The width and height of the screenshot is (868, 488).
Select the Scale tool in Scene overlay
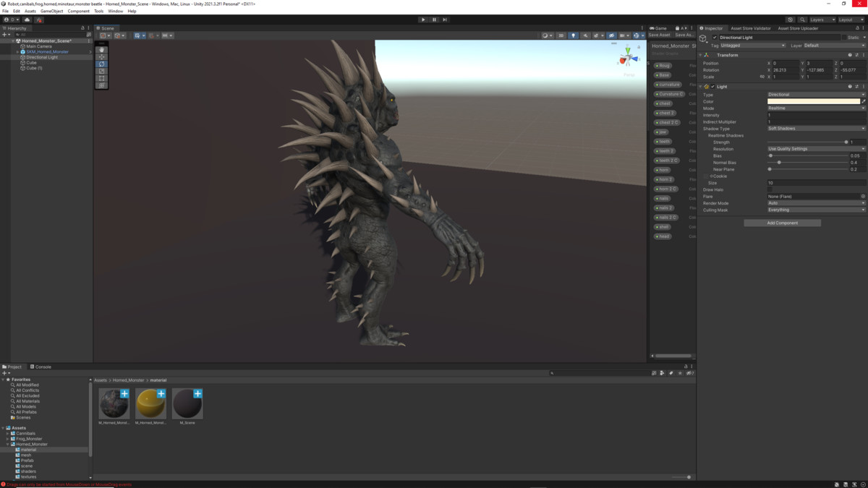click(102, 71)
